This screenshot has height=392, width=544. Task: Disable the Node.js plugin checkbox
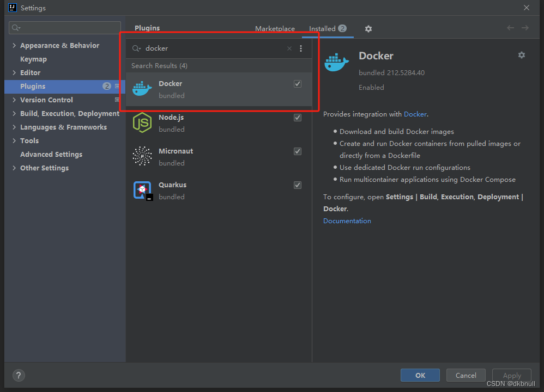297,118
